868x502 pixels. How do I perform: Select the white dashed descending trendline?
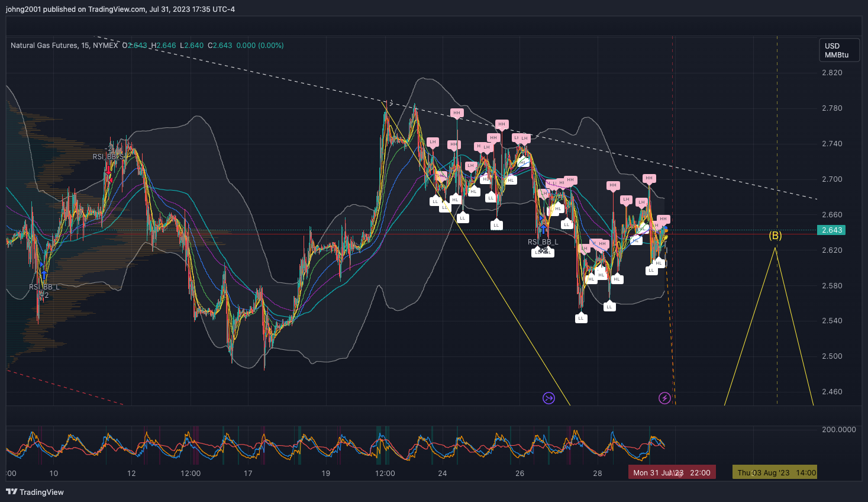click(x=456, y=118)
